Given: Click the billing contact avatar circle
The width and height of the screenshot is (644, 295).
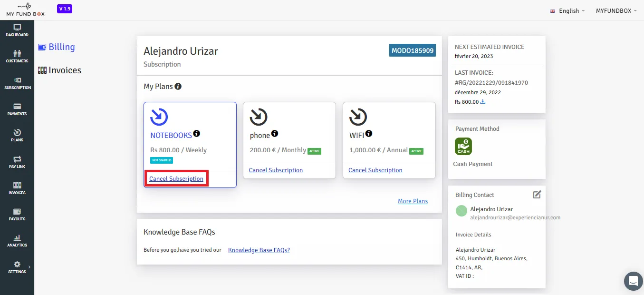Looking at the screenshot, I should (x=461, y=211).
